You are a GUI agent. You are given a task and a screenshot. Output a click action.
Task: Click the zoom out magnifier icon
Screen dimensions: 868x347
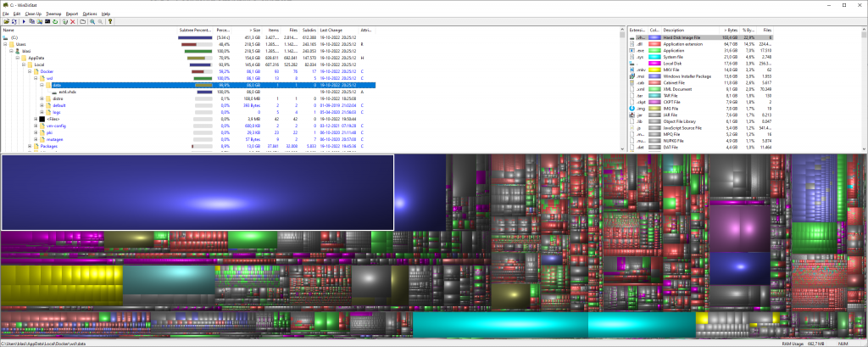coord(100,21)
